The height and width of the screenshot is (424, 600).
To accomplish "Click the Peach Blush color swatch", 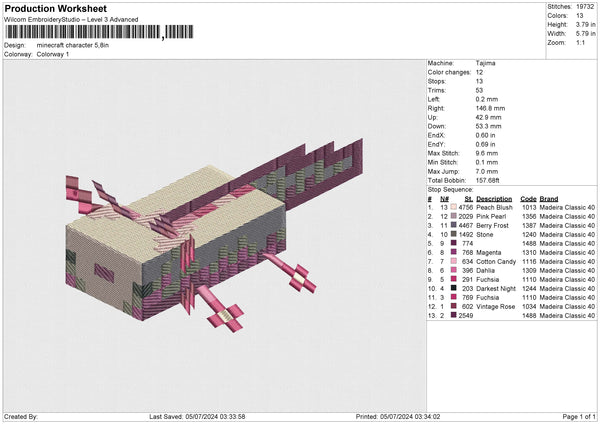I will coord(453,207).
